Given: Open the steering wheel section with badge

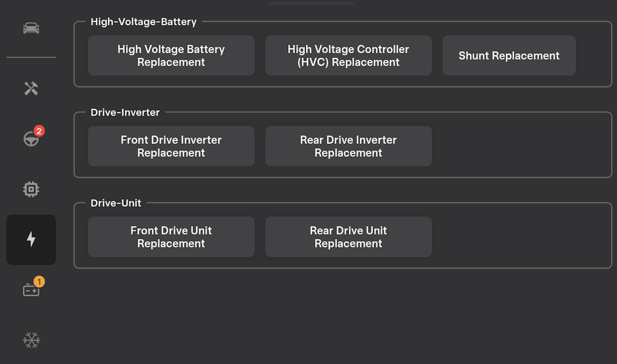Looking at the screenshot, I should coord(31,139).
